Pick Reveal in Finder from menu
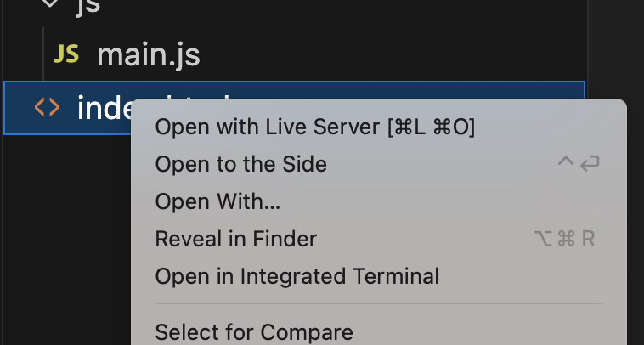The height and width of the screenshot is (345, 644). (x=235, y=239)
